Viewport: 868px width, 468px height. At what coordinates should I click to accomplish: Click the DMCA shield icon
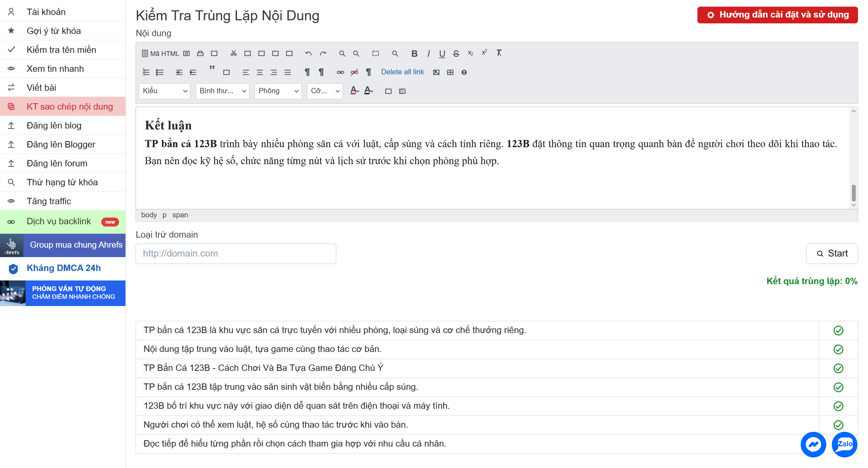13,269
